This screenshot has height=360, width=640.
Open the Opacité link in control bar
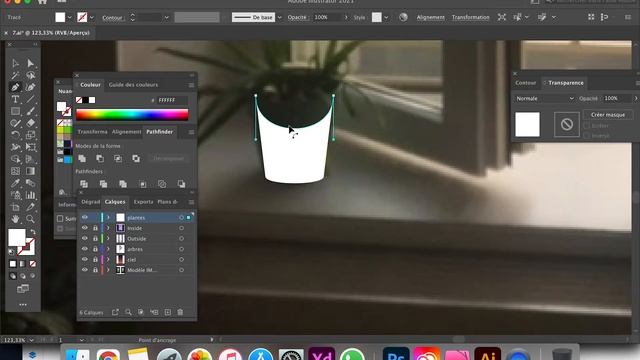pyautogui.click(x=297, y=18)
